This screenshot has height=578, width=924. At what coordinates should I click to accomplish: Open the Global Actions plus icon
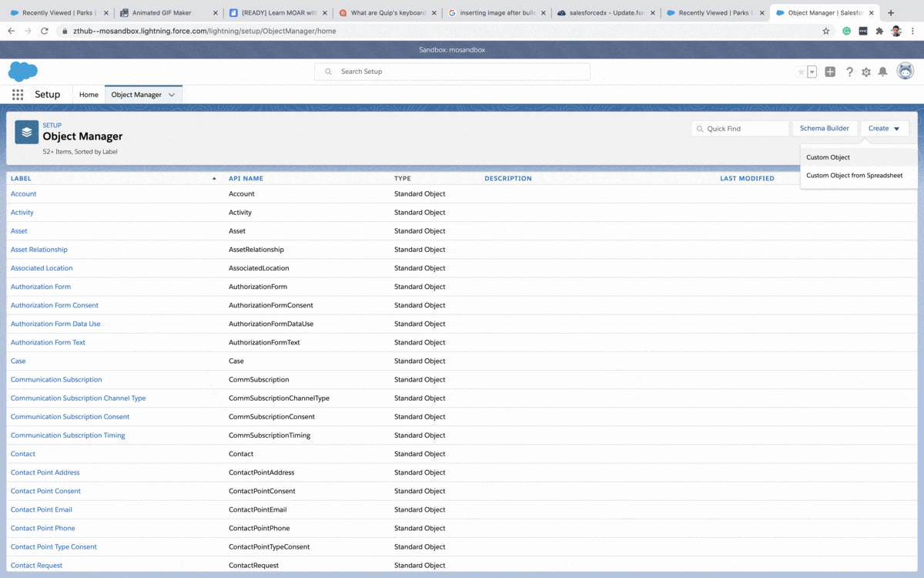tap(830, 72)
